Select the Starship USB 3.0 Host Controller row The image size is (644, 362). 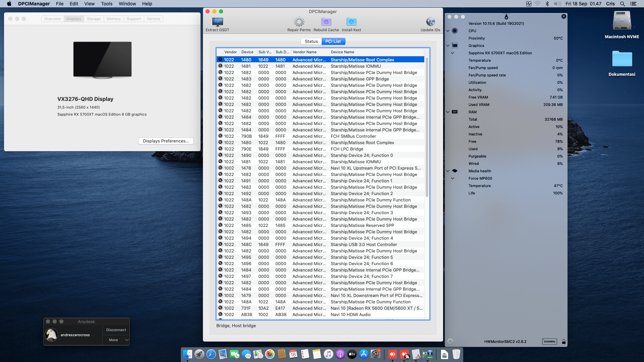coord(321,244)
